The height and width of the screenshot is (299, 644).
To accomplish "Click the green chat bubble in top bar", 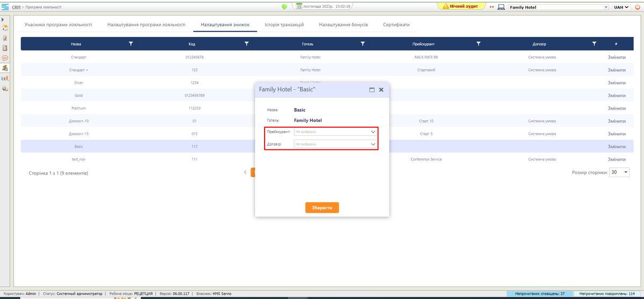I will coord(284,7).
